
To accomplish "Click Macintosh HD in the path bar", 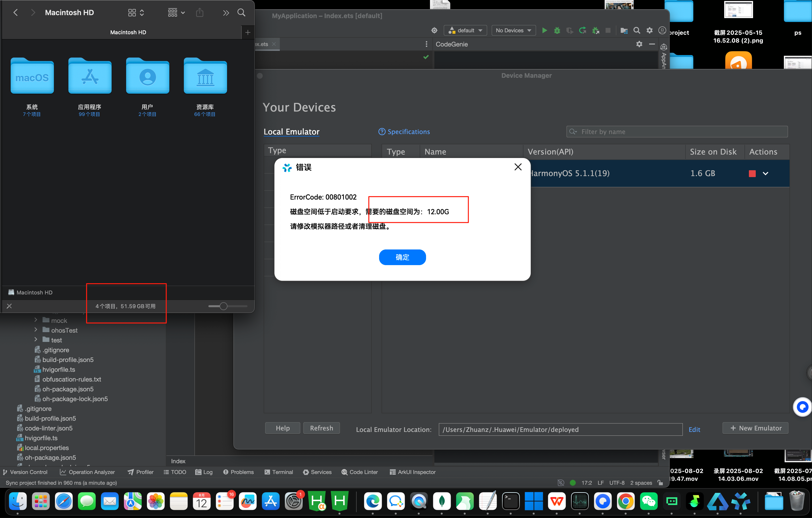I will pos(30,293).
